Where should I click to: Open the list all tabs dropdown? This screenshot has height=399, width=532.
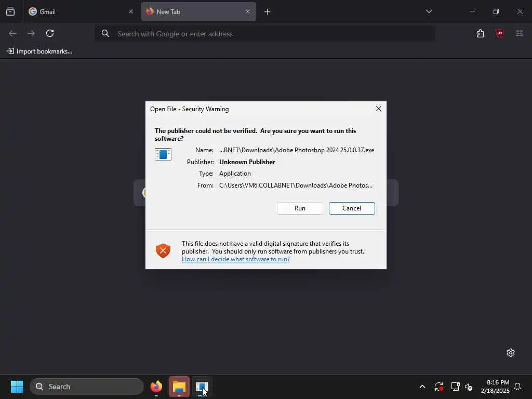point(429,11)
